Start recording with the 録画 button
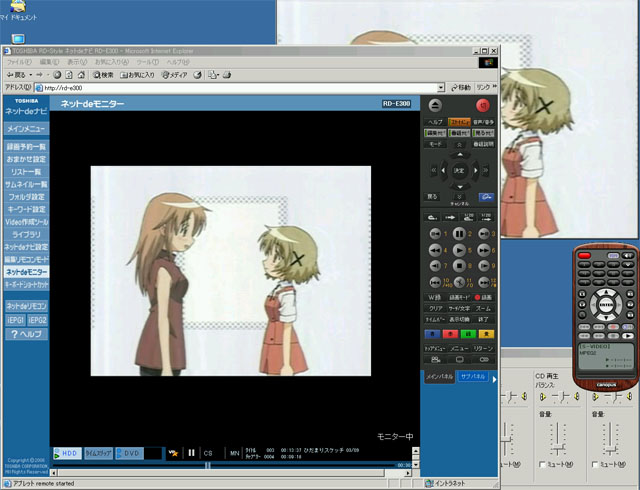 point(483,297)
